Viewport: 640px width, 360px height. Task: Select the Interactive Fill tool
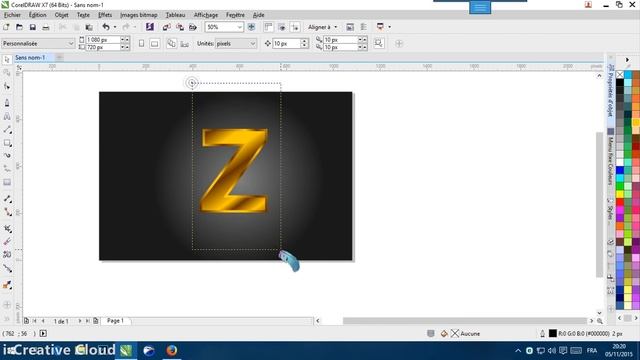click(7, 285)
